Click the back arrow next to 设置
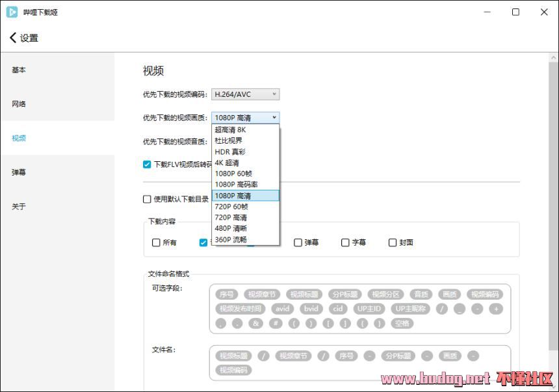The image size is (559, 392). click(13, 38)
